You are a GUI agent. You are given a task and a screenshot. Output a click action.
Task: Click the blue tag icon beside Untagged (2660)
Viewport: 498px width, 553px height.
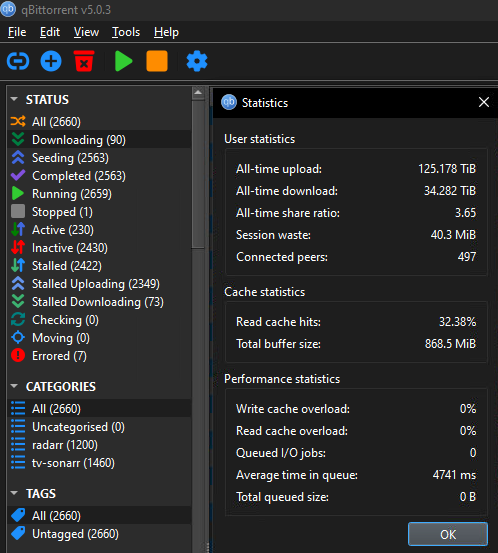tap(18, 533)
